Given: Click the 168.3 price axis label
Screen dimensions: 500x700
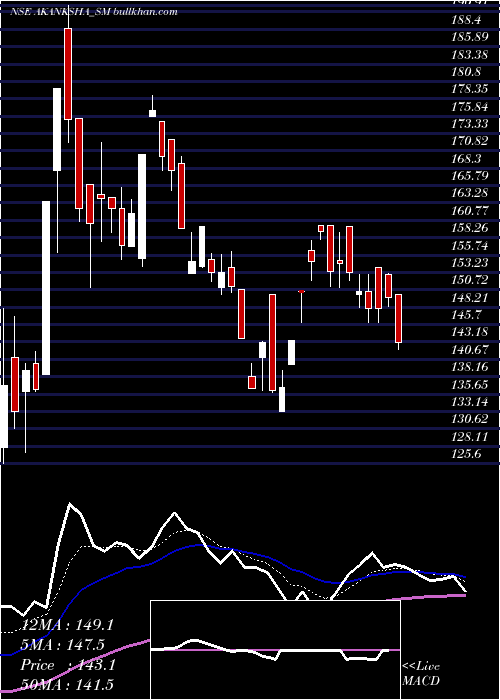Looking at the screenshot, I should tap(466, 160).
